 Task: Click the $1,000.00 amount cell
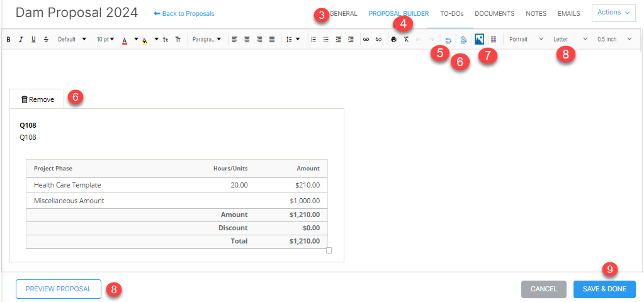click(305, 201)
